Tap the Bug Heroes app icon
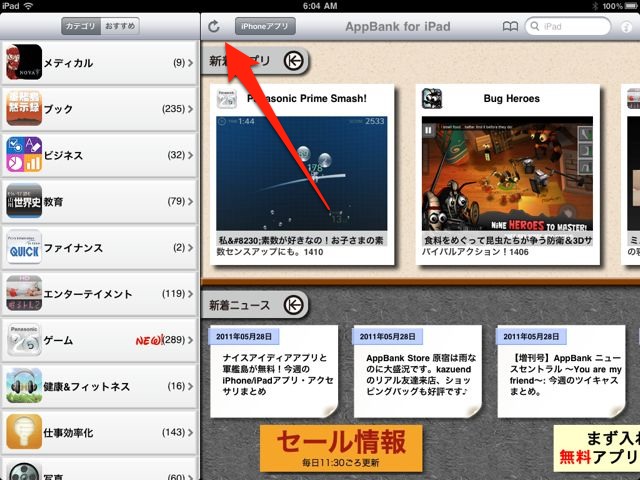Screen dimensions: 640x480 click(432, 99)
